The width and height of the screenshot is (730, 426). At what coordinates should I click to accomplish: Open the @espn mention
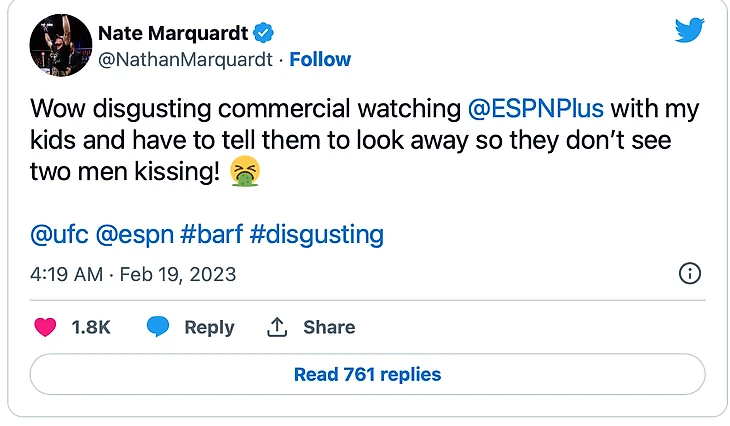click(x=134, y=235)
